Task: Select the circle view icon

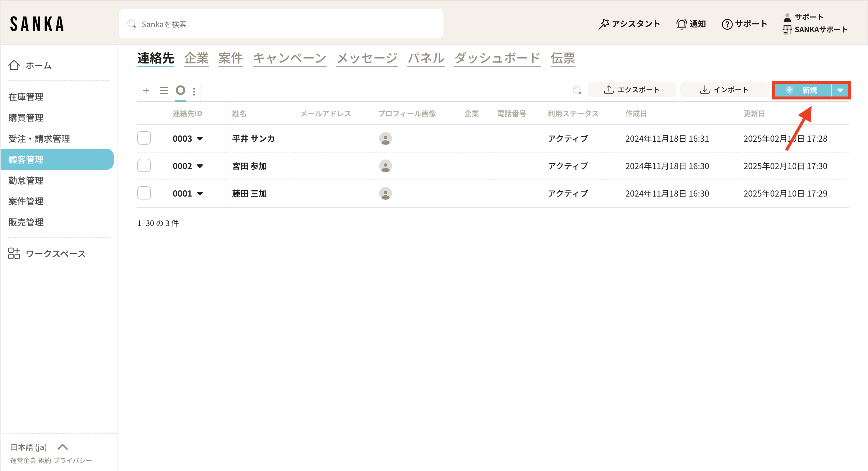Action: [181, 90]
